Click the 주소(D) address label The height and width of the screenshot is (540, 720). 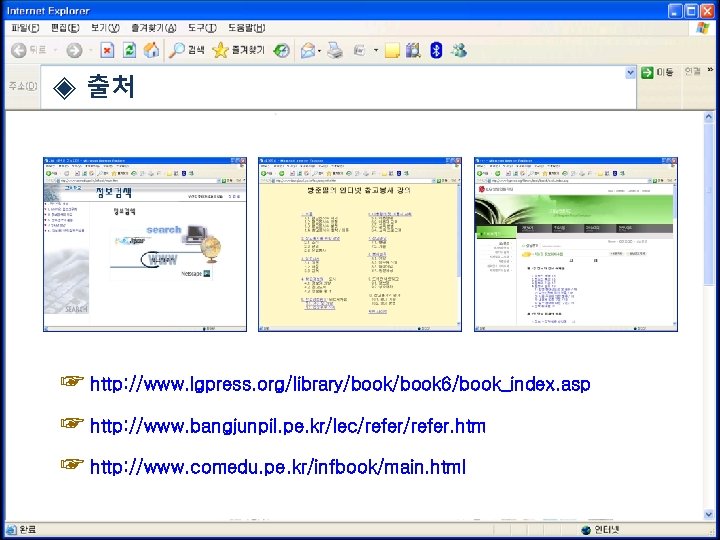click(x=23, y=86)
